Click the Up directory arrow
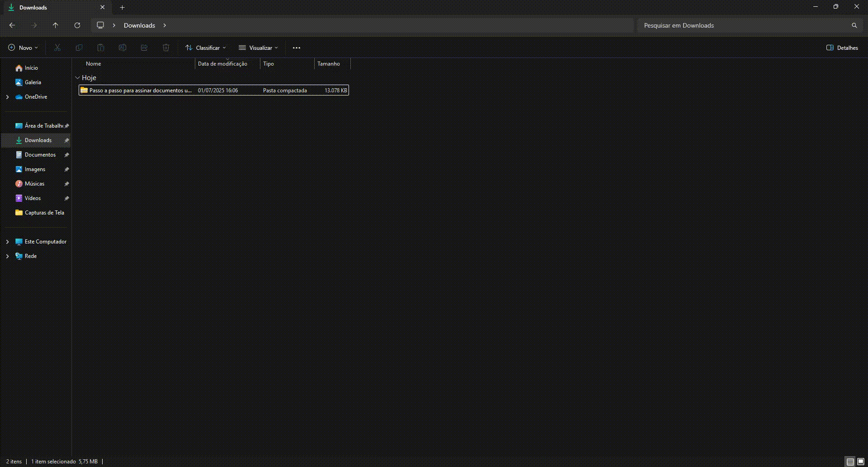868x467 pixels. click(x=55, y=25)
